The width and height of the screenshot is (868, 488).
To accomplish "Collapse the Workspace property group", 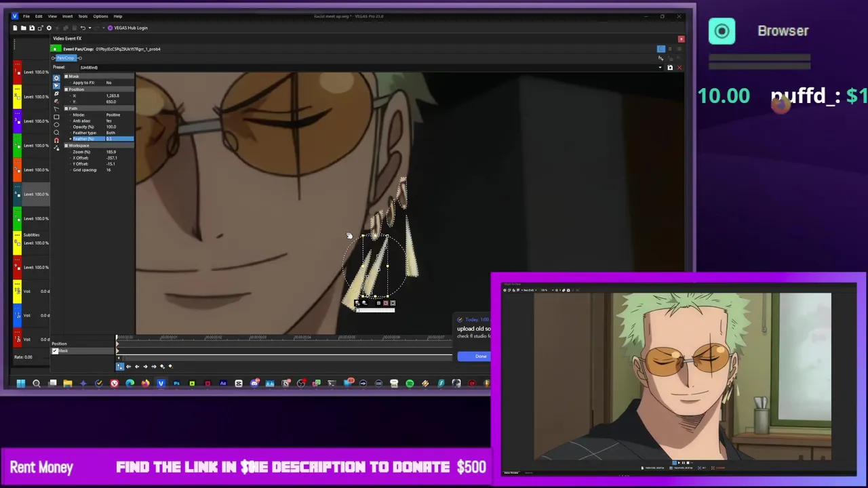I will 66,146.
